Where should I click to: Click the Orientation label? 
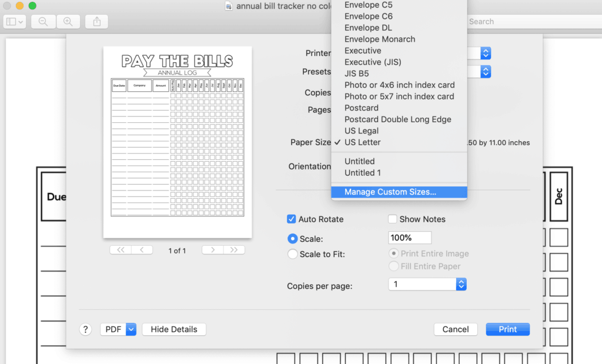tap(309, 166)
